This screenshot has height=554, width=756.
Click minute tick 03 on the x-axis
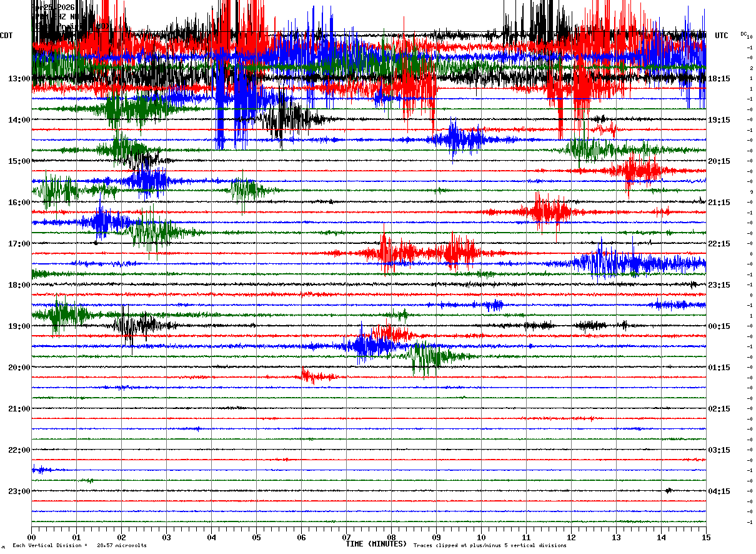click(166, 537)
